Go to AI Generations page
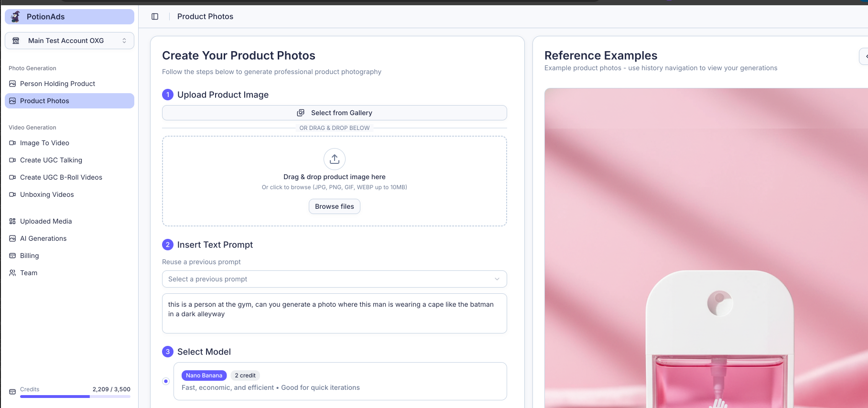 pos(43,238)
